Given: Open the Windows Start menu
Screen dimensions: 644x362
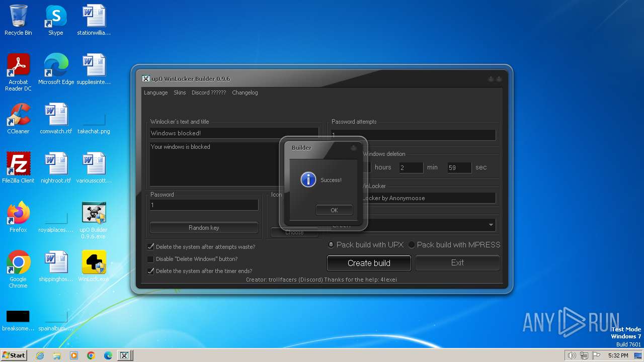Looking at the screenshot, I should 14,355.
